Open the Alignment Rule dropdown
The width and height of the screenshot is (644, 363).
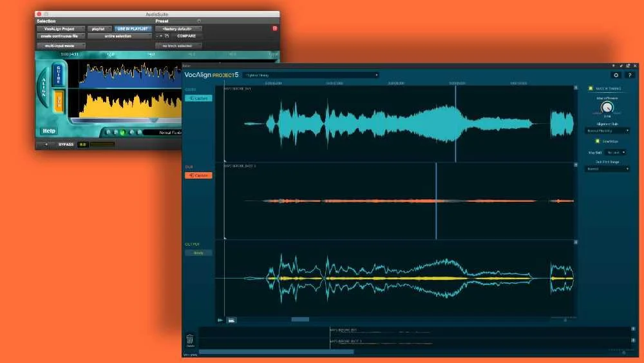pos(607,131)
